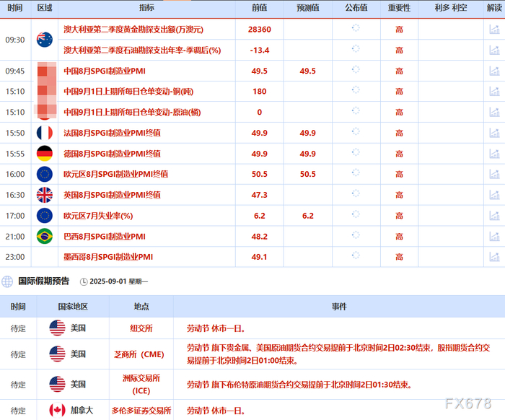Click the Brazil flag icon

(x=45, y=236)
